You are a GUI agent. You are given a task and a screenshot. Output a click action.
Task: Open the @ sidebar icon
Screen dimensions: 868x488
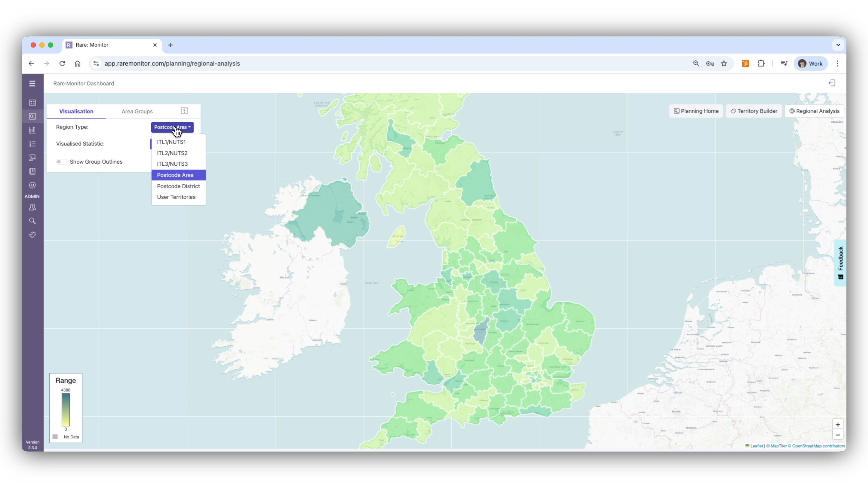pos(32,185)
